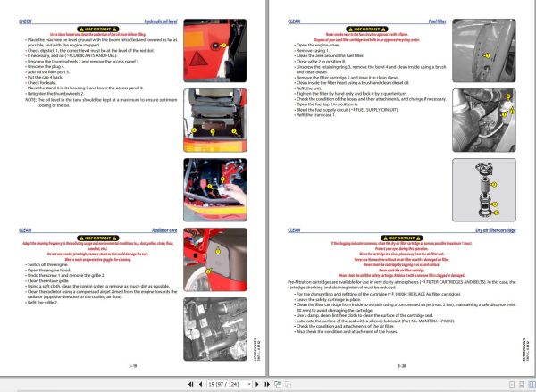Click 'CLEAN' label beside Radiator core
Image resolution: width=536 pixels, height=392 pixels.
pos(25,230)
